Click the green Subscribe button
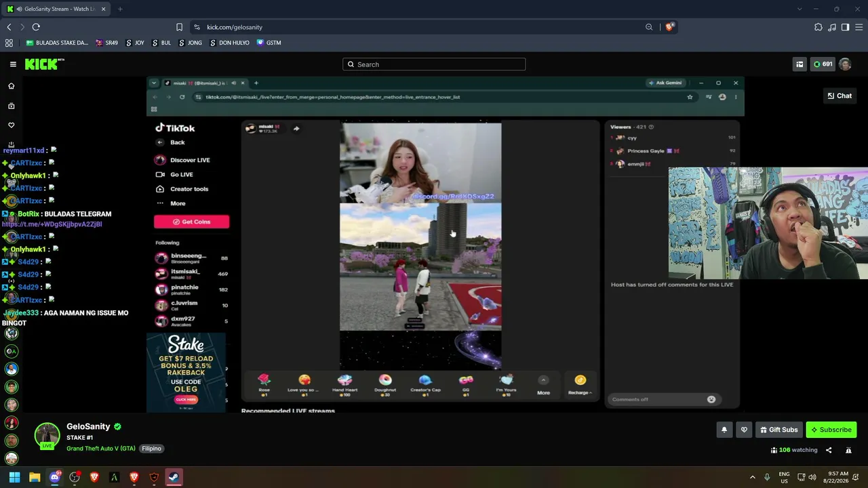This screenshot has width=868, height=488. pos(831,430)
